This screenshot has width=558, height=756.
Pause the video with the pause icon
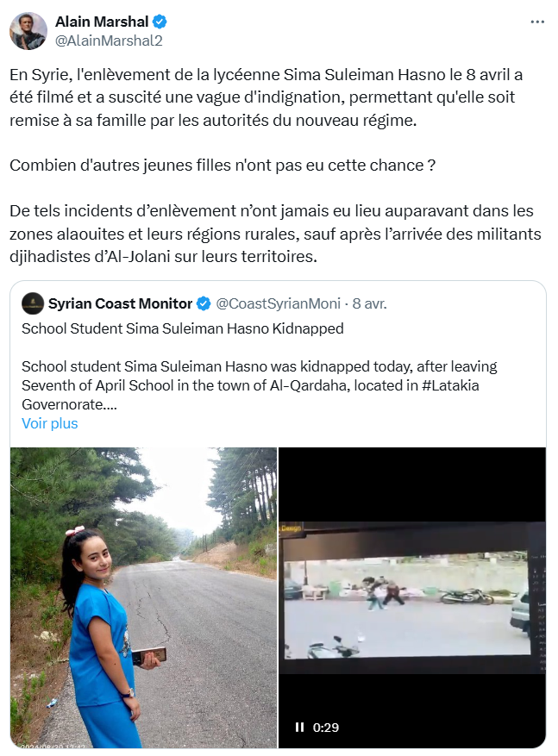pyautogui.click(x=299, y=727)
